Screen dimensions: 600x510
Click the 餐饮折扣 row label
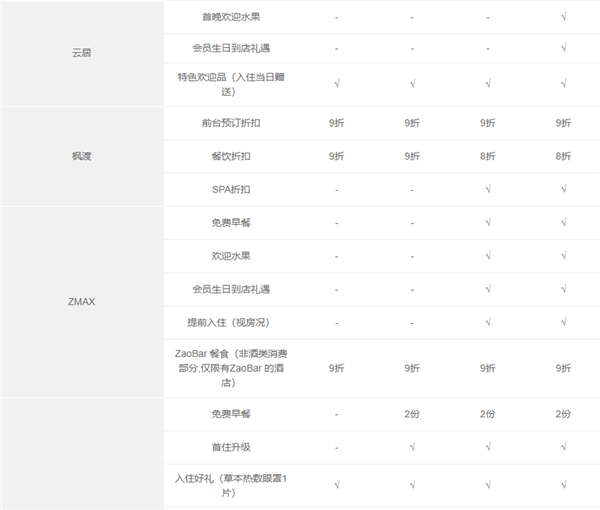point(230,156)
